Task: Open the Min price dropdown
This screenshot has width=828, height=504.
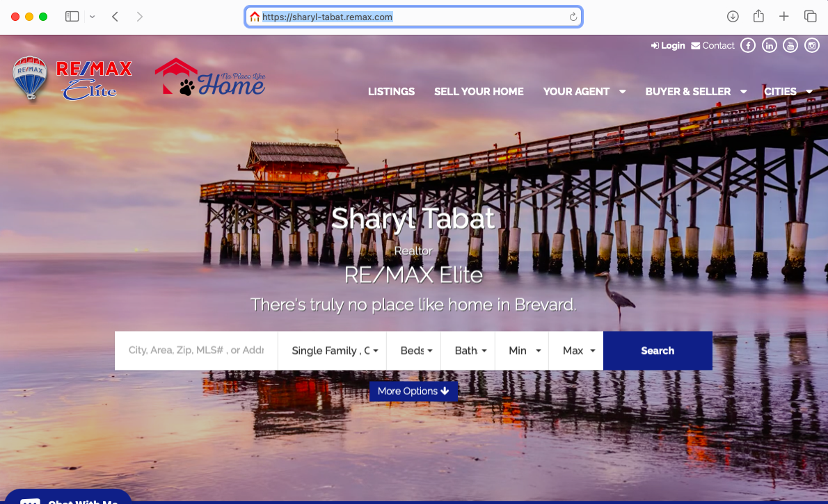Action: 522,350
